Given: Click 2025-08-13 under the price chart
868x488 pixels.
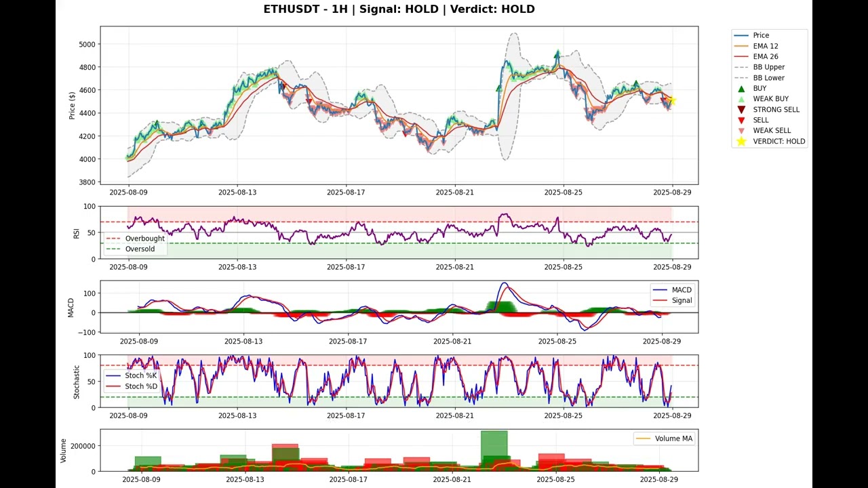Looking at the screenshot, I should click(x=237, y=192).
